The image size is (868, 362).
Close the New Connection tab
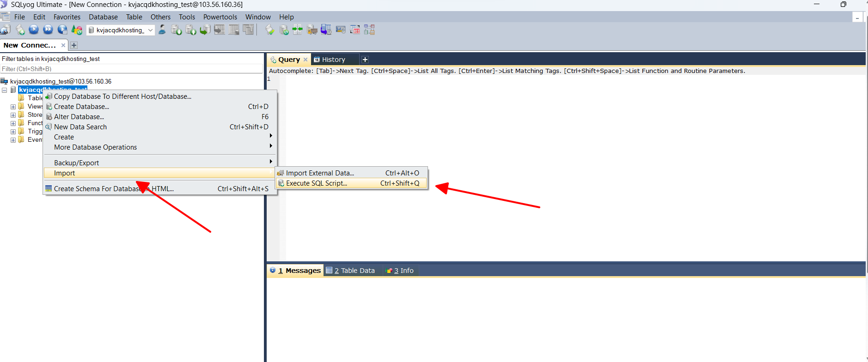[63, 45]
